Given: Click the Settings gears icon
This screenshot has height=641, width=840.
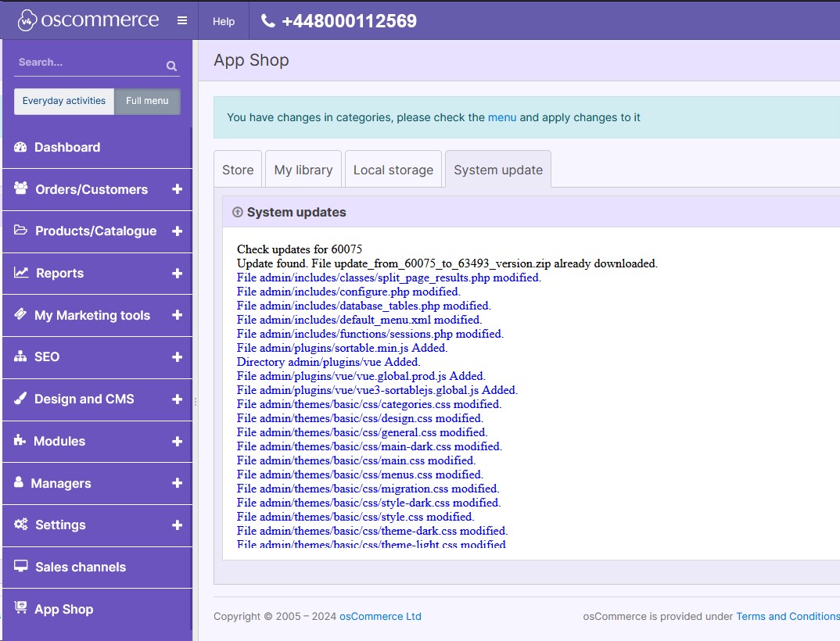Looking at the screenshot, I should click(21, 525).
